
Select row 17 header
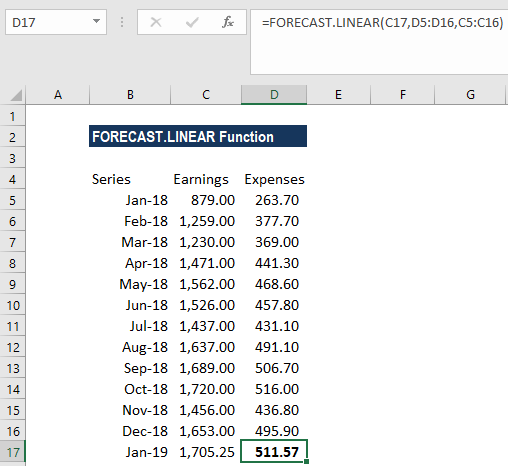point(13,452)
